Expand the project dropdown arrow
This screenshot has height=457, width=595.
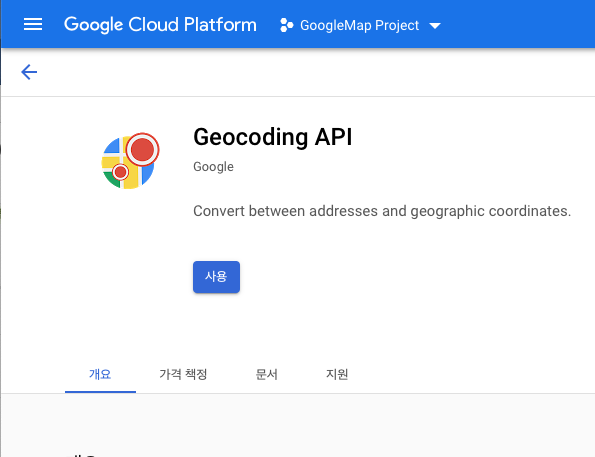click(435, 26)
